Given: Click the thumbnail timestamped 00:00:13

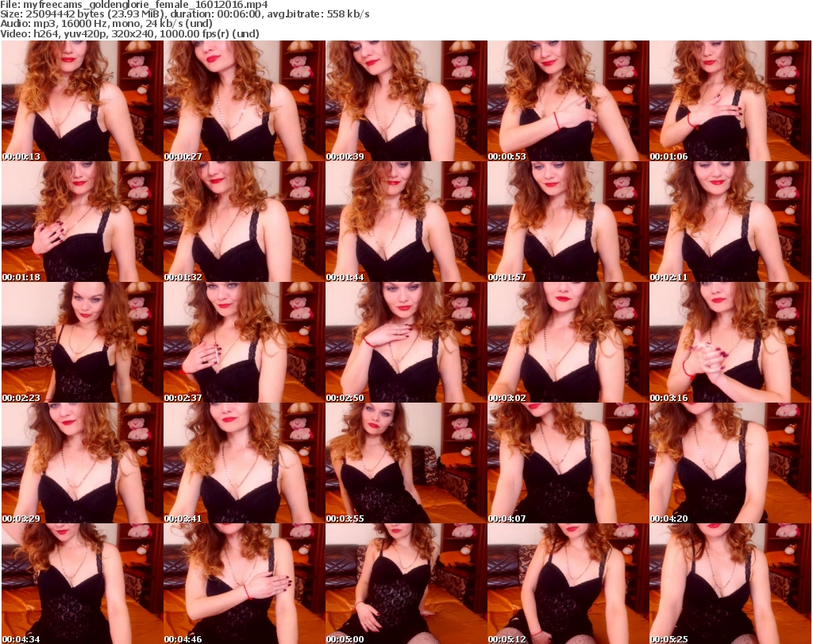Looking at the screenshot, I should (83, 101).
